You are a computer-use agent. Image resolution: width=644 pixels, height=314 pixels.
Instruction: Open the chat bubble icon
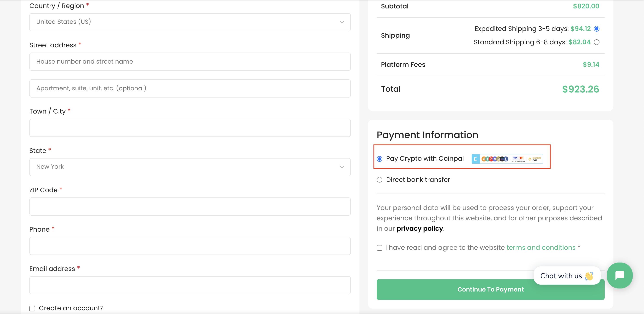620,276
